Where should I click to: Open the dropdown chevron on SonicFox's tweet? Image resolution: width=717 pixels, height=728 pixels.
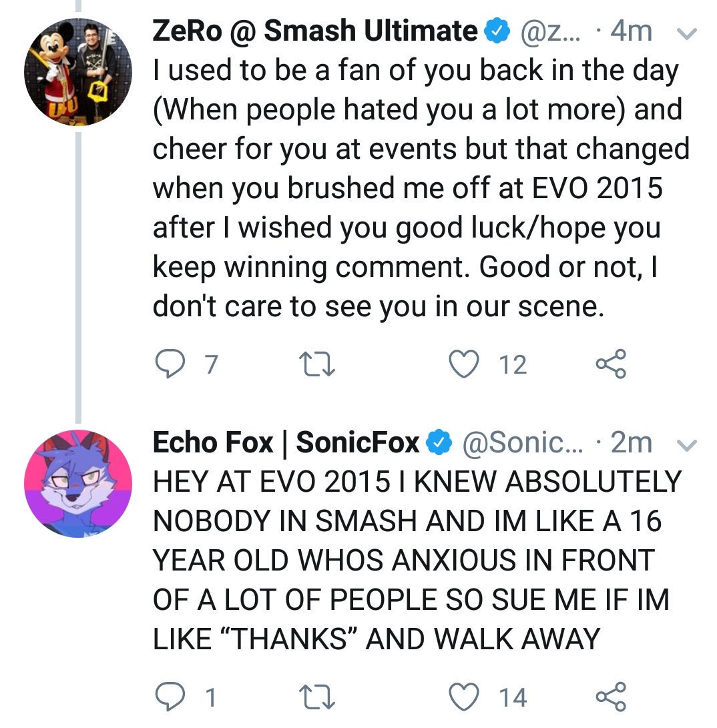tap(686, 444)
